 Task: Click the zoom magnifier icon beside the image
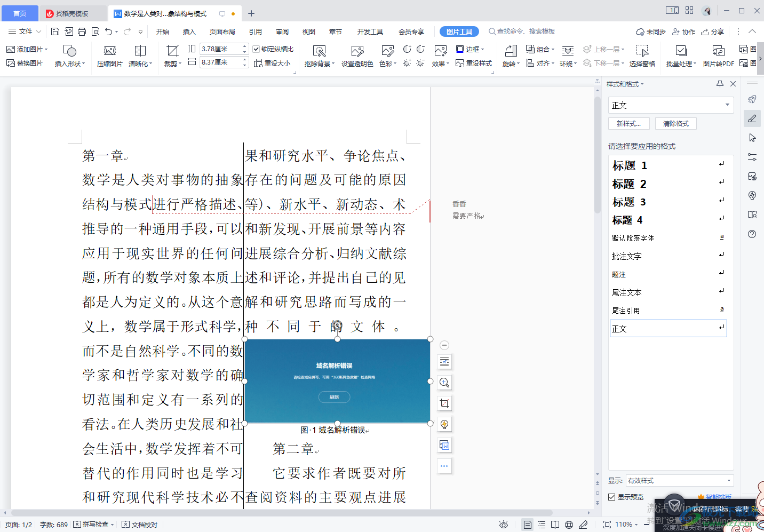coord(444,383)
